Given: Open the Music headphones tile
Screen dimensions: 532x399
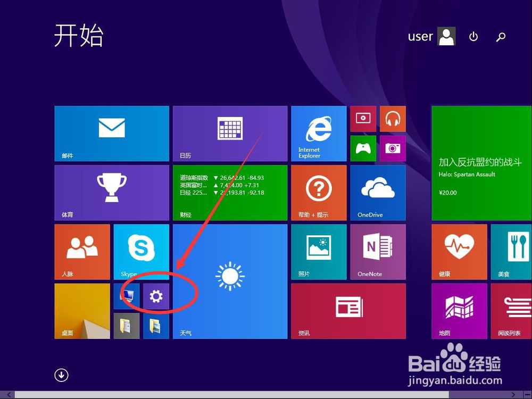Looking at the screenshot, I should [x=393, y=119].
